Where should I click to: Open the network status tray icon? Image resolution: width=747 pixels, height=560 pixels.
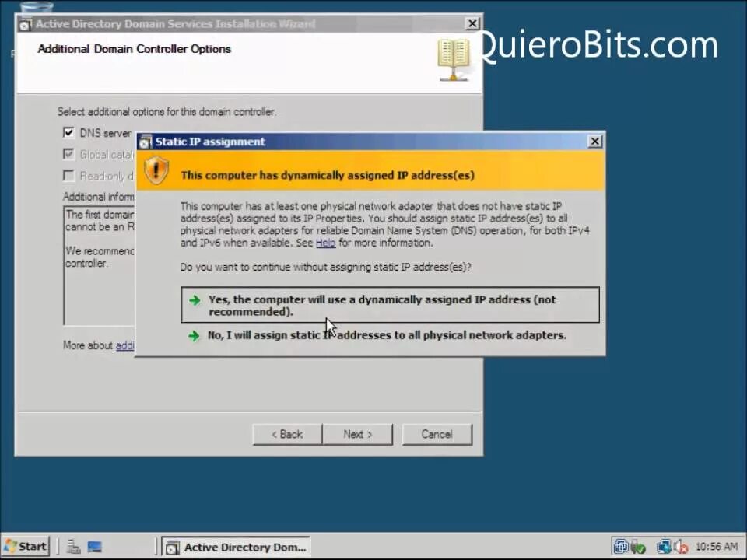click(x=664, y=547)
